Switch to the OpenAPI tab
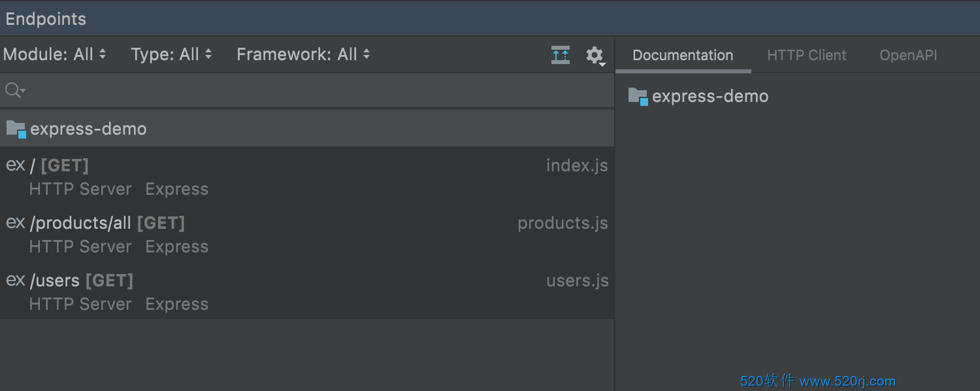 pyautogui.click(x=908, y=56)
